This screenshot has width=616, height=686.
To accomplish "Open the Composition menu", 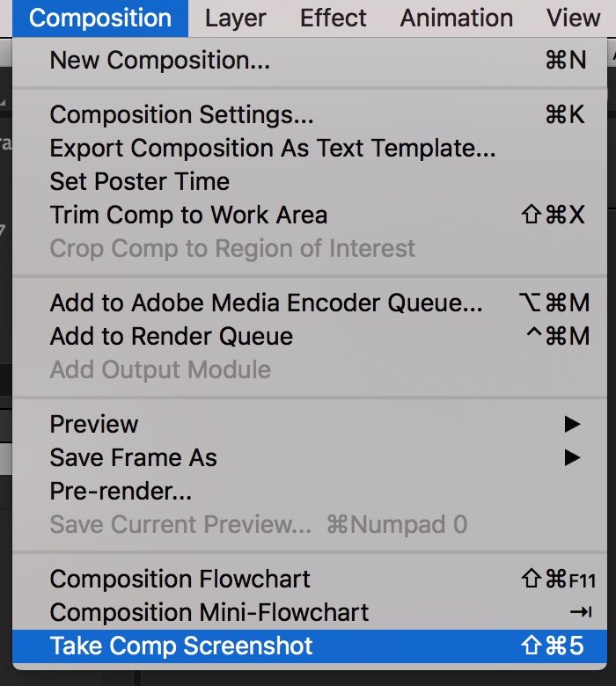I will point(99,18).
